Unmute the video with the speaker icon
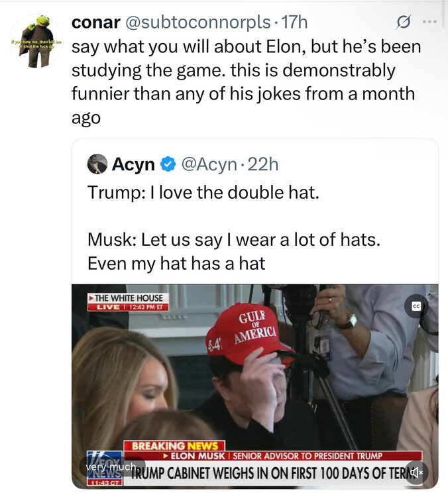The height and width of the screenshot is (497, 448). [417, 472]
